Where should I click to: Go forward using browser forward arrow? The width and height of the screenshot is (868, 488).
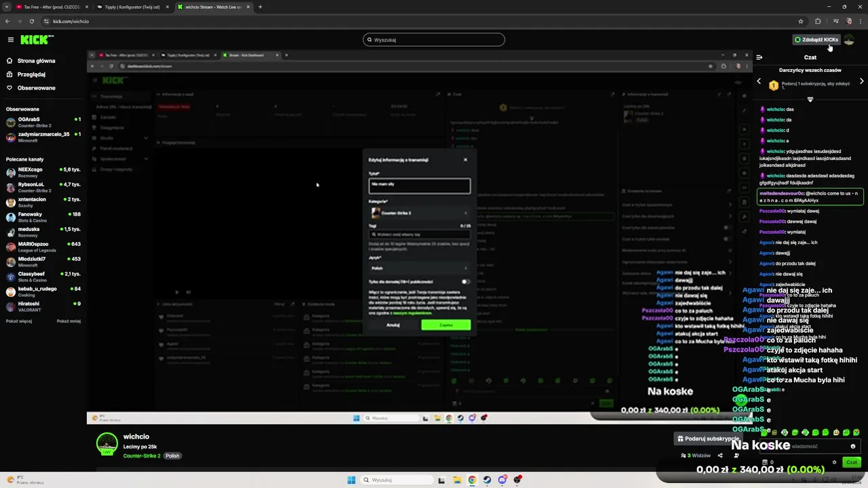coord(19,21)
